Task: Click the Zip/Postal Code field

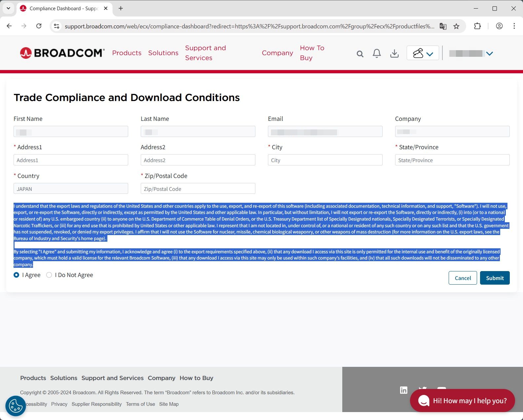Action: tap(198, 189)
